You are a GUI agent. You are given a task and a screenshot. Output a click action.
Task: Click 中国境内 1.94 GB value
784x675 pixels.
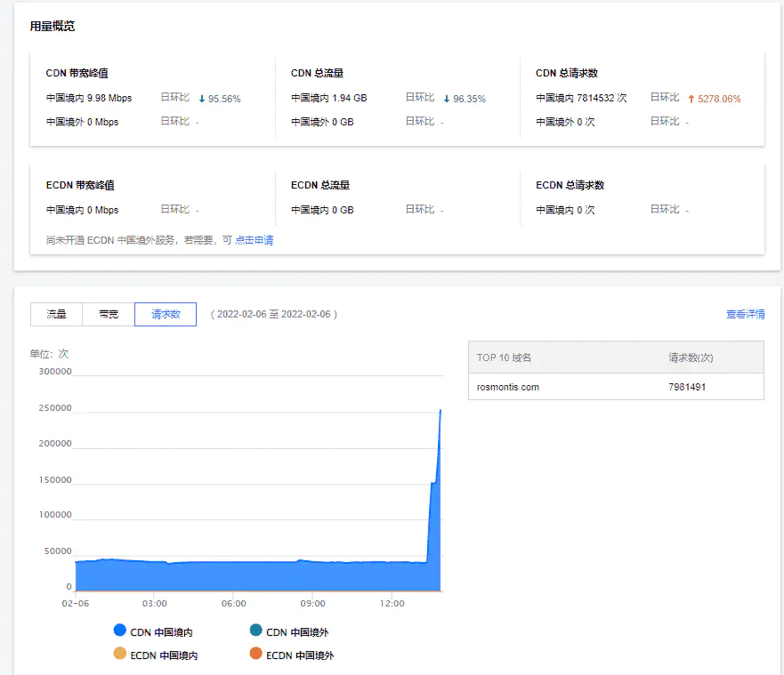click(329, 98)
